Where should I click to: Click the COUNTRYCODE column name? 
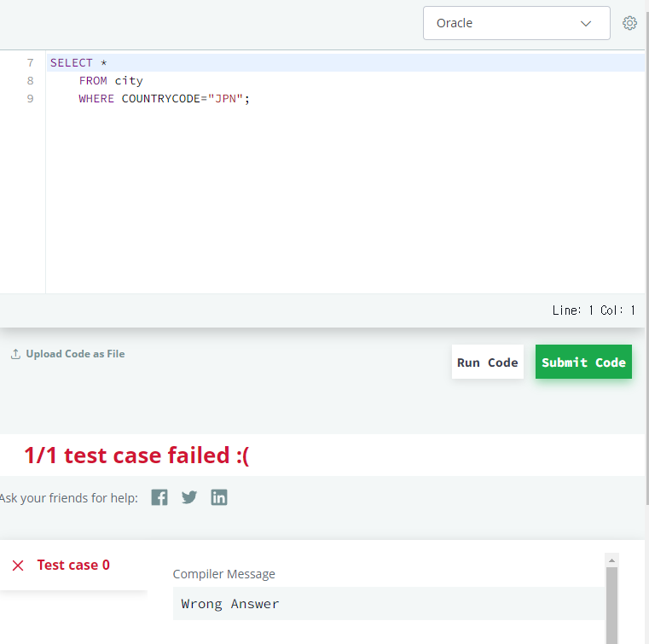coord(161,99)
